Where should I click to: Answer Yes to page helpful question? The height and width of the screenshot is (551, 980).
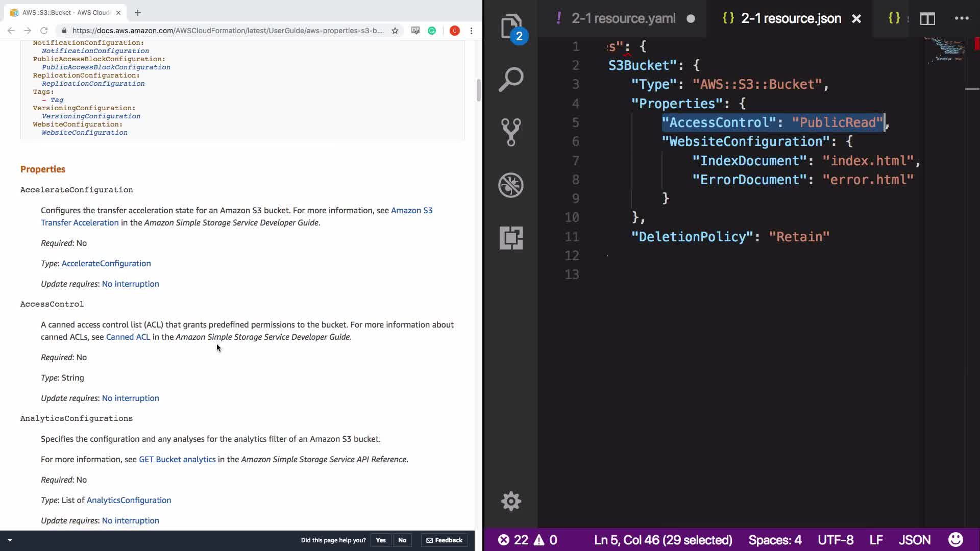381,540
